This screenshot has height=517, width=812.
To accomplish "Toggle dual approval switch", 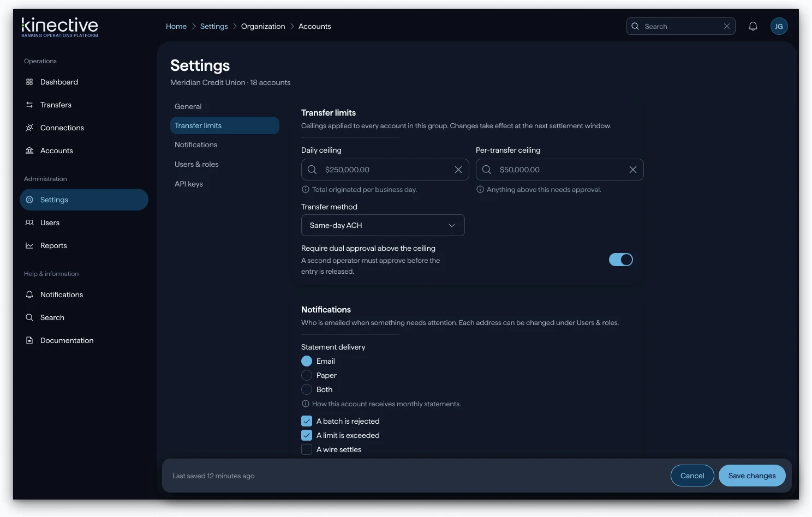I will coord(621,260).
